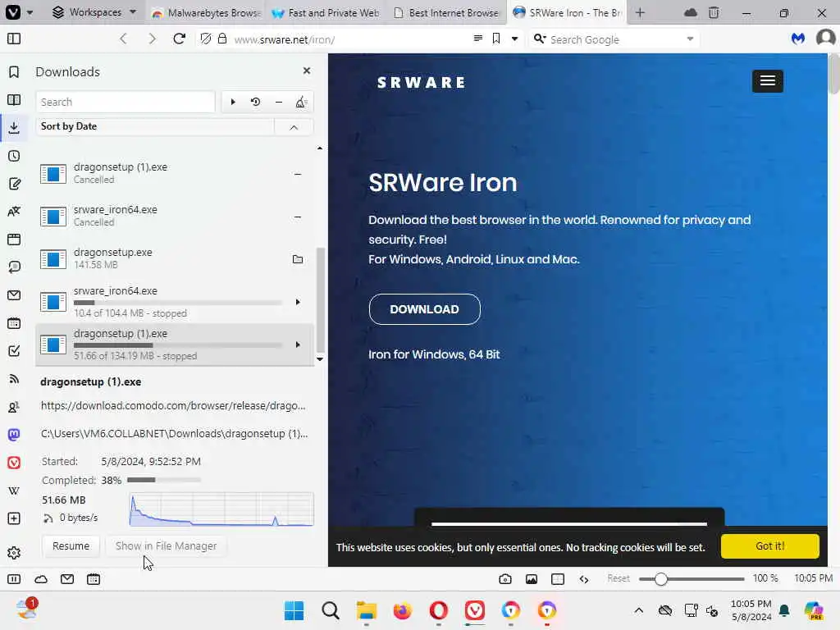
Task: Remove cancelled dragonsetup (1).exe entry
Action: [x=297, y=174]
